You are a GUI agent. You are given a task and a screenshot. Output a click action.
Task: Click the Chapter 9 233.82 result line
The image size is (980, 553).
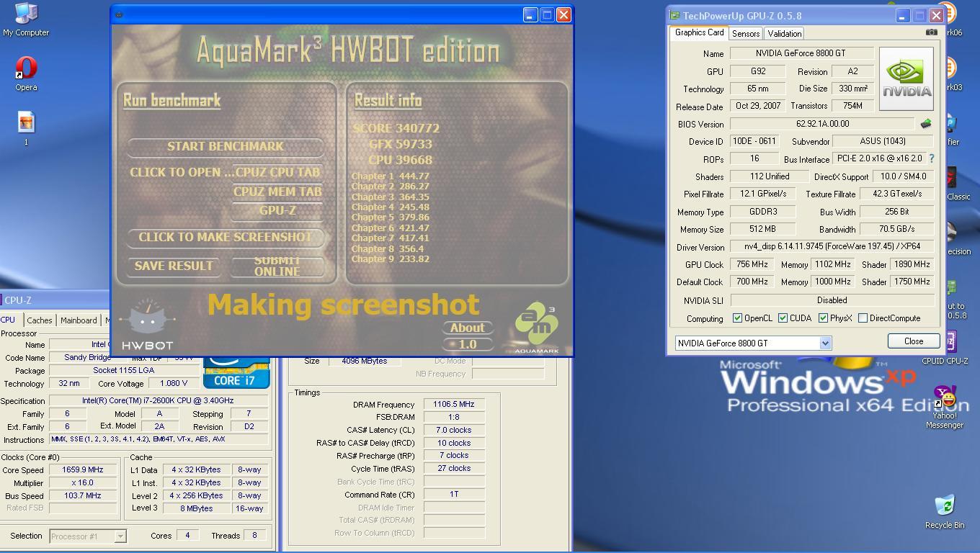tap(390, 259)
